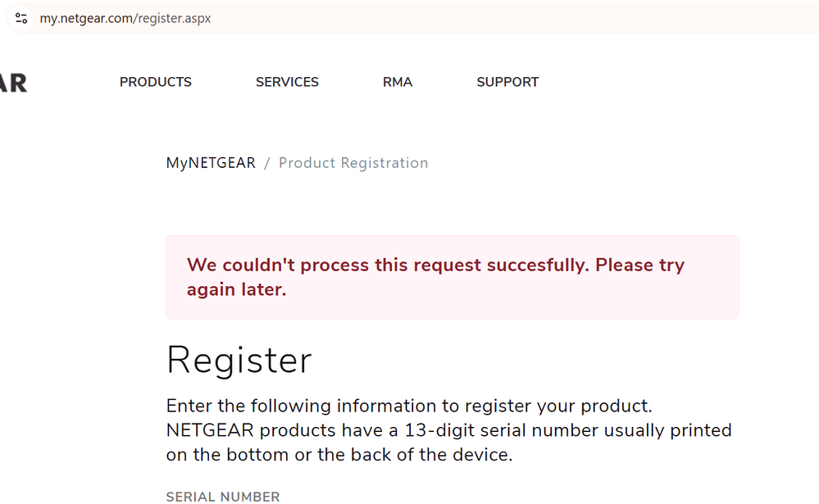Click the "Enter the following information" sentence
This screenshot has width=819, height=504.
pos(410,406)
